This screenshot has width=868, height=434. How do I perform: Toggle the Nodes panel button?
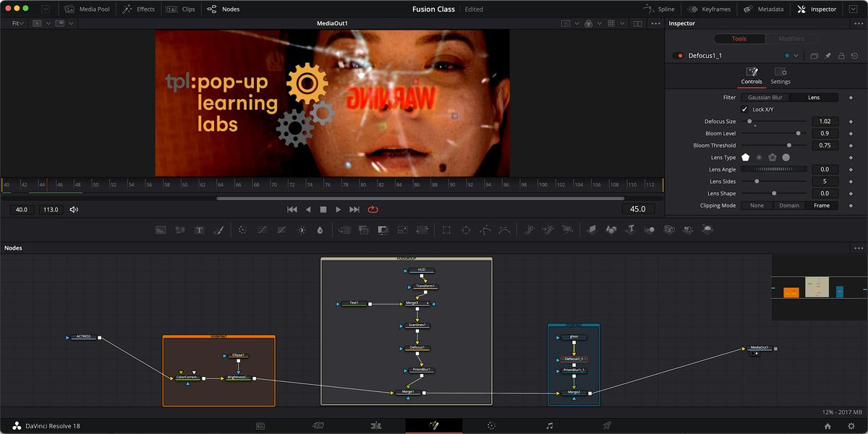pos(224,9)
